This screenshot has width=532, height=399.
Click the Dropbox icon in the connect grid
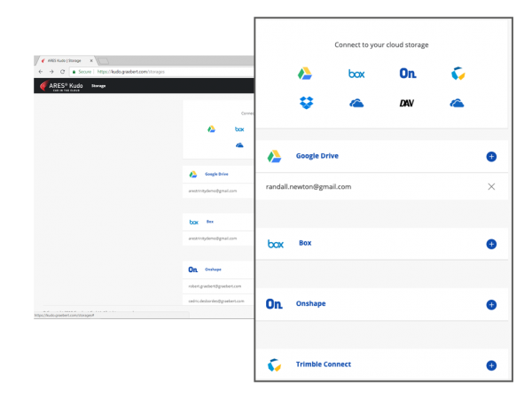tap(306, 104)
